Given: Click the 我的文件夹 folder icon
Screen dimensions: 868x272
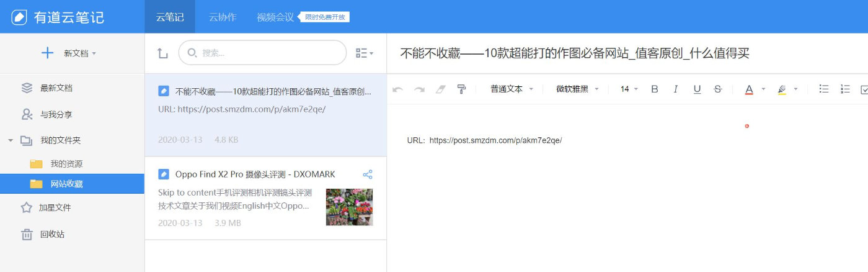Looking at the screenshot, I should 27,140.
